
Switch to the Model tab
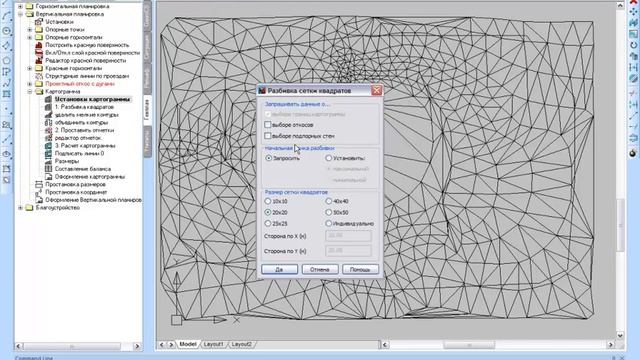point(188,344)
